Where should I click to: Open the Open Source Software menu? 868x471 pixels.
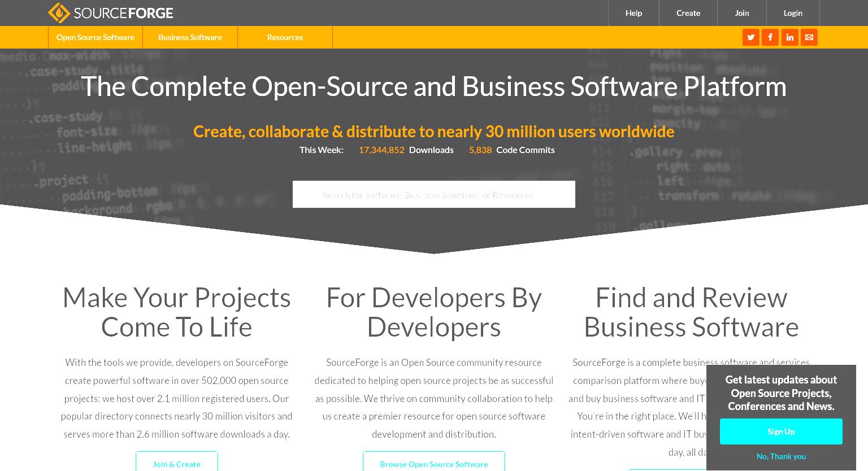[96, 37]
